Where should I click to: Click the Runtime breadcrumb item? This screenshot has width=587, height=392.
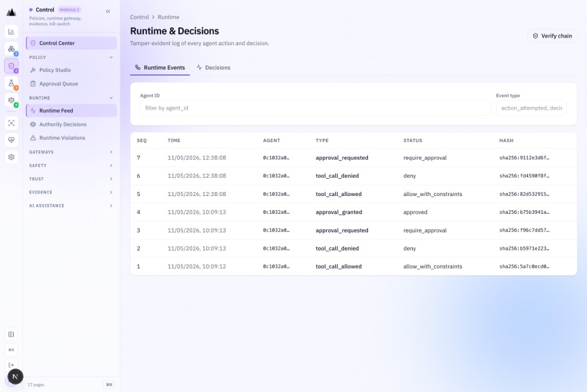click(x=169, y=17)
